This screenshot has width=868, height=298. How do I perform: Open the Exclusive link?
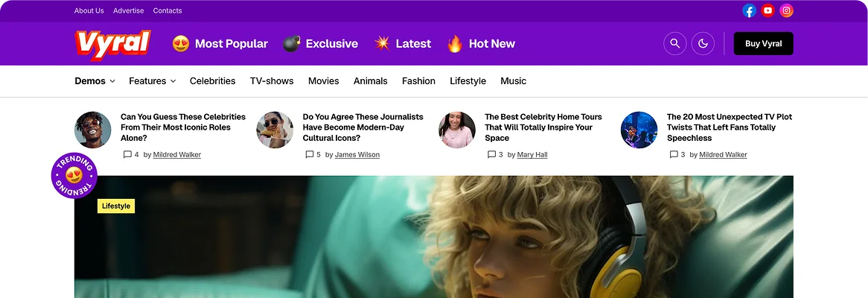(x=331, y=43)
